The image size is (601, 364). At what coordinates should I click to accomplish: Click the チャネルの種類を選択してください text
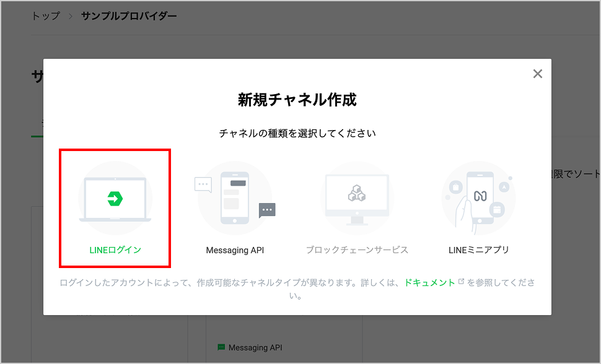(297, 133)
